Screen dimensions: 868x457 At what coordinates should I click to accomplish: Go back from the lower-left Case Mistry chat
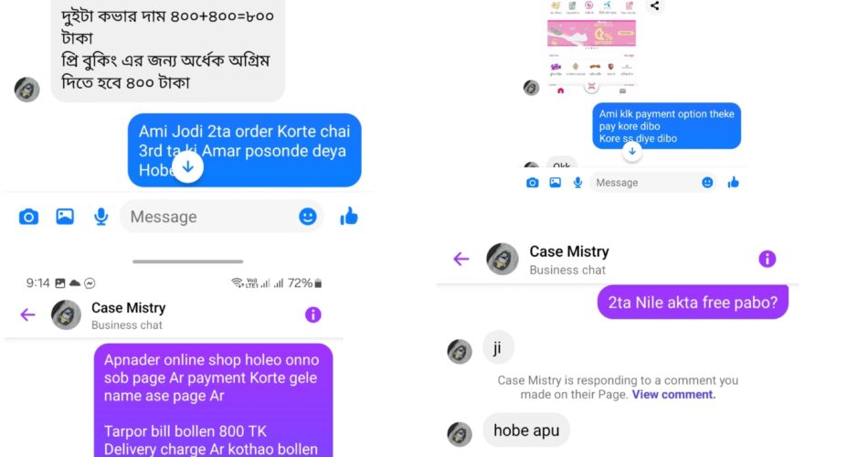(27, 314)
